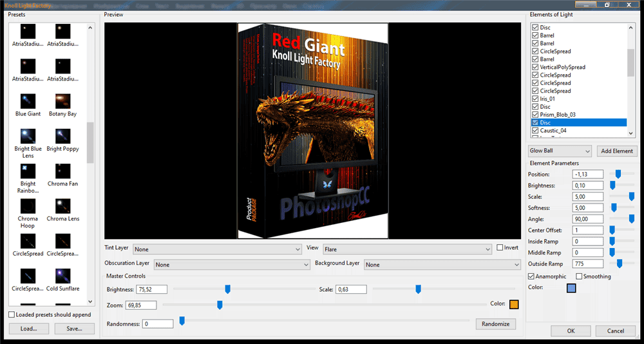644x344 pixels.
Task: Click the Angle slider handle
Action: tap(632, 218)
